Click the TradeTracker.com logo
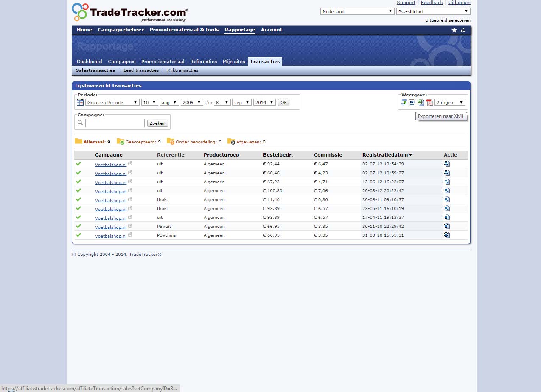The width and height of the screenshot is (541, 392). click(130, 12)
